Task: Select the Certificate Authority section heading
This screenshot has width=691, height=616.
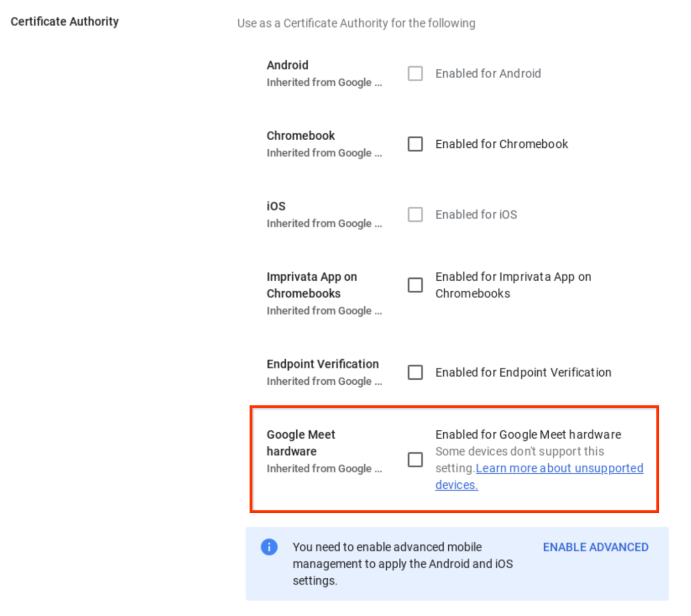Action: click(x=65, y=22)
